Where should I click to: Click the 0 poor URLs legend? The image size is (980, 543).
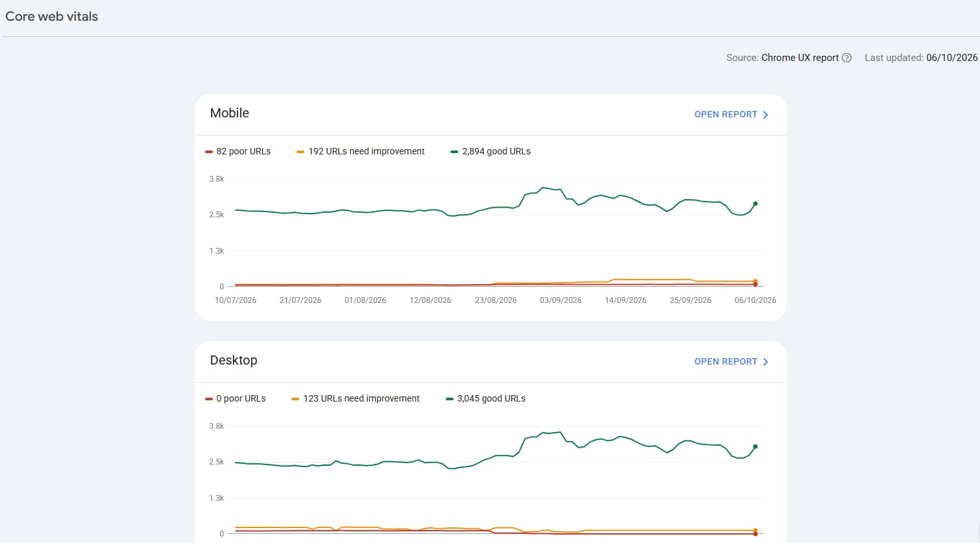coord(236,398)
